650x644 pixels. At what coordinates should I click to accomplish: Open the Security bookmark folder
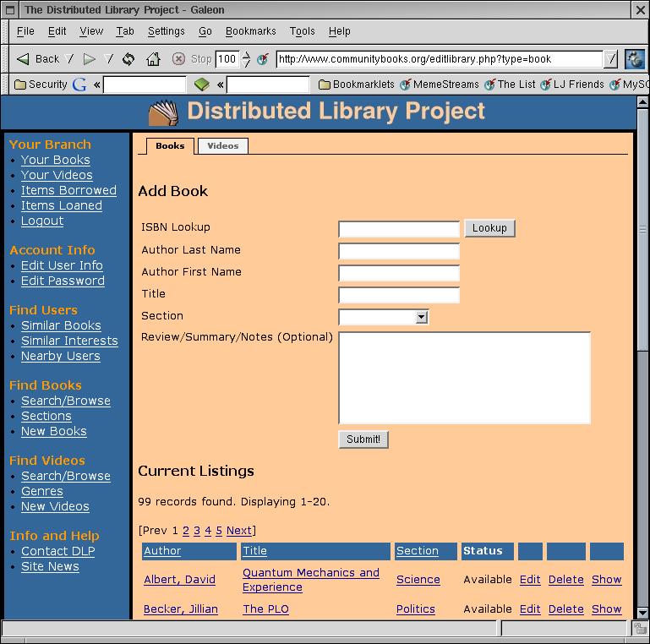tap(41, 85)
